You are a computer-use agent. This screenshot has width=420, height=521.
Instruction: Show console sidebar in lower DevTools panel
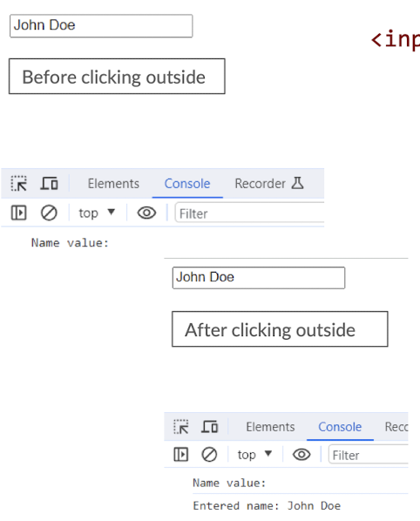180,454
